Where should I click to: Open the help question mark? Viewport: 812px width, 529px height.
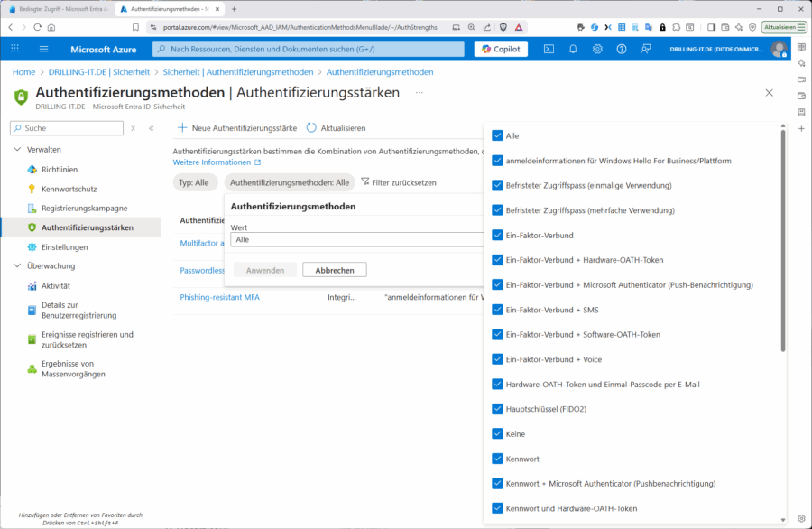pyautogui.click(x=622, y=49)
